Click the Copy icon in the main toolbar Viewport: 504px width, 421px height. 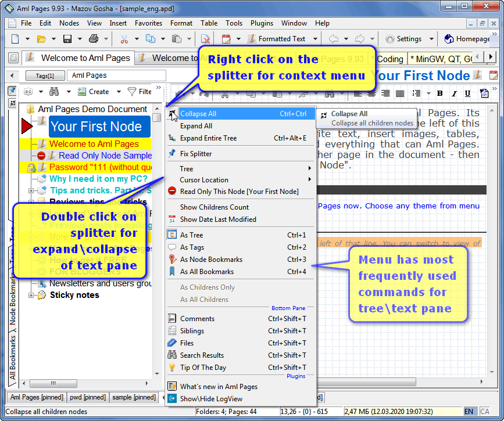151,39
